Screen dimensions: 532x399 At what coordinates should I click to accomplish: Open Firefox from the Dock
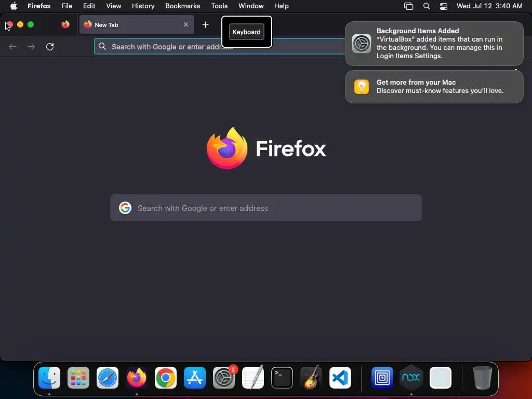137,378
